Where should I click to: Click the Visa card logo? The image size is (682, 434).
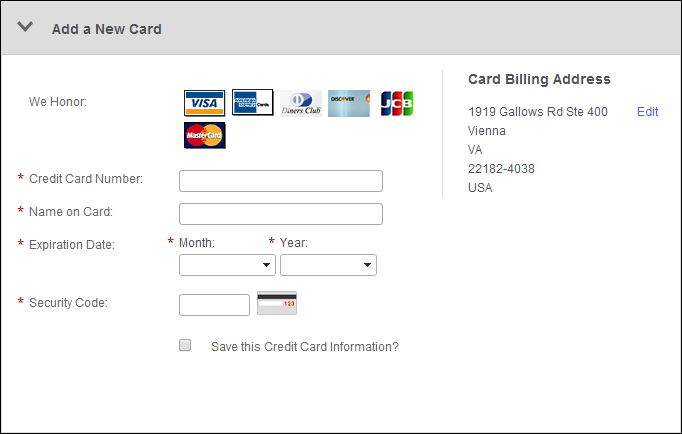[204, 103]
